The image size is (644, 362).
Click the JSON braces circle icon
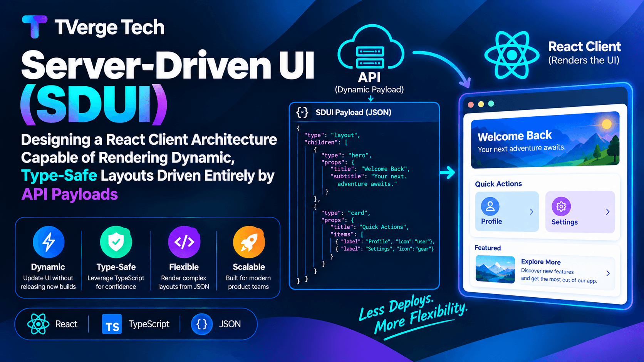pos(201,324)
